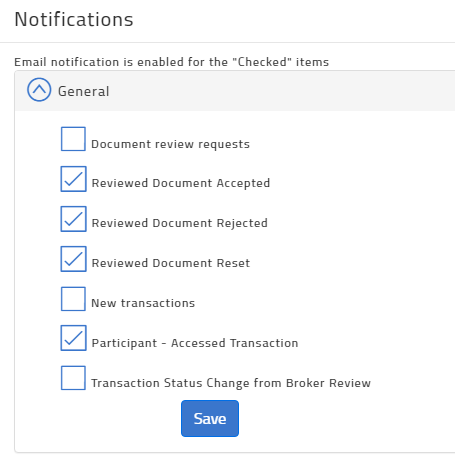
Task: Click the email notification description text
Action: (x=172, y=62)
